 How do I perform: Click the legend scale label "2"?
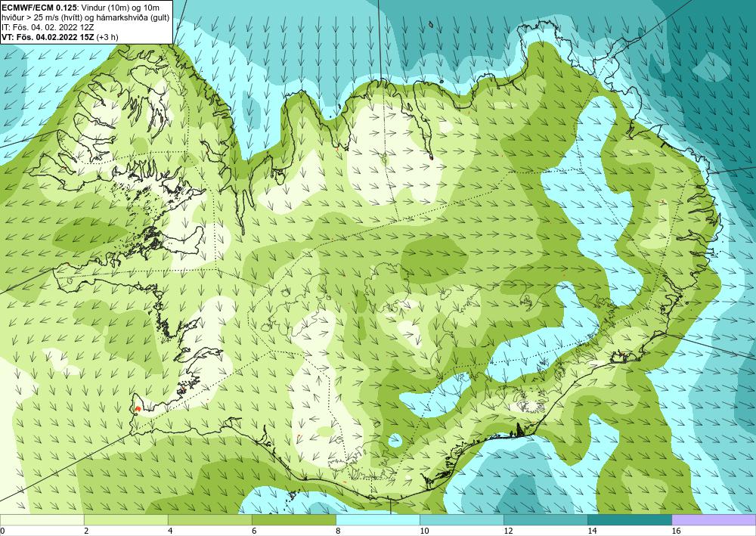tap(86, 531)
